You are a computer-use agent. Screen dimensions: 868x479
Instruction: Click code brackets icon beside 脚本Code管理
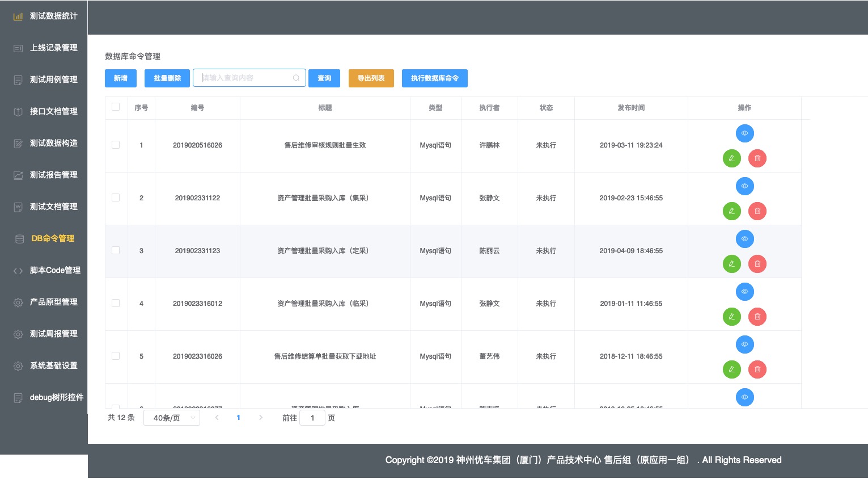[x=18, y=271]
